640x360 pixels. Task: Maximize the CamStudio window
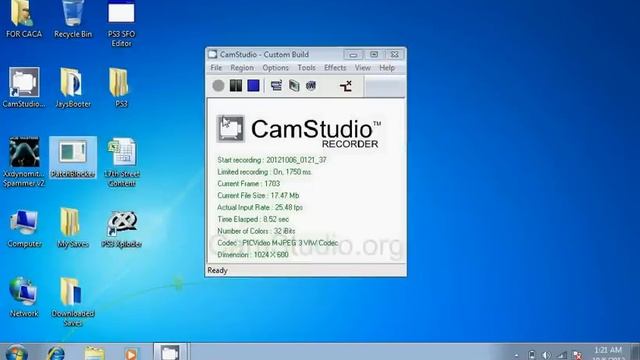pos(373,54)
